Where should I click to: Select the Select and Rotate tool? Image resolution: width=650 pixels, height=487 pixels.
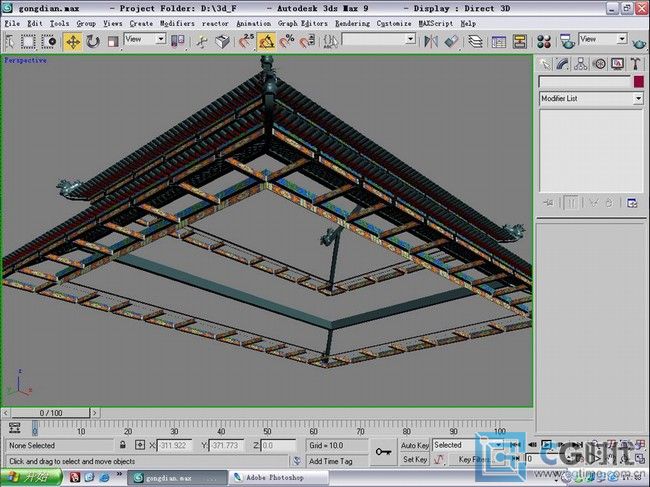tap(93, 41)
